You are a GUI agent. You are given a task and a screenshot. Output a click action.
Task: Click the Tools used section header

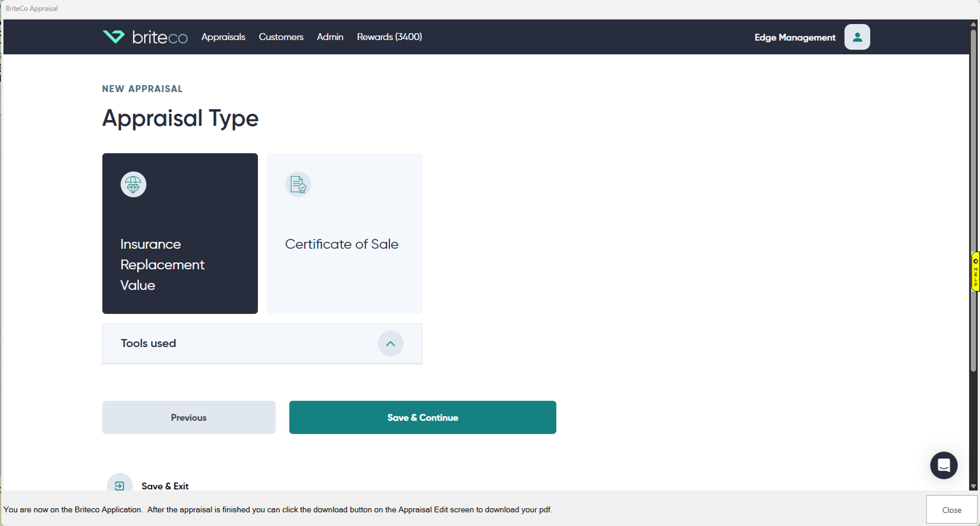pos(148,343)
